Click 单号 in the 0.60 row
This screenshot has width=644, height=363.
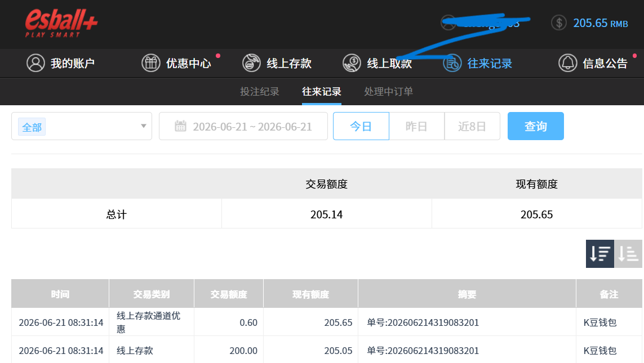coord(423,323)
